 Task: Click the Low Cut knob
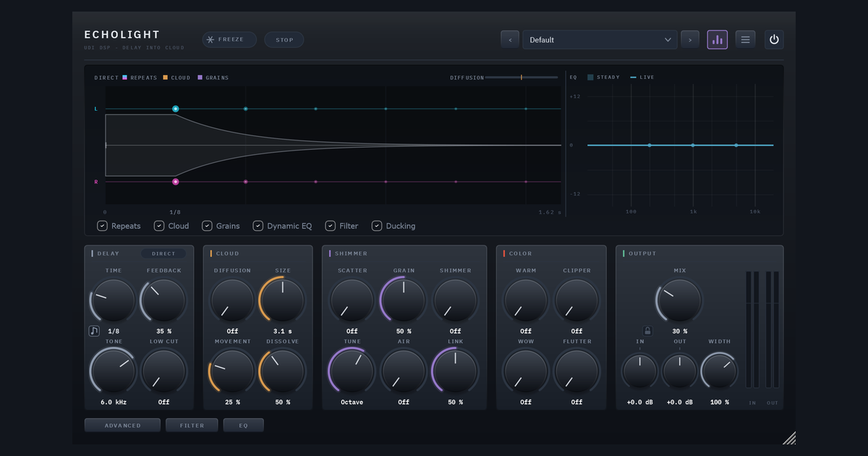(x=164, y=371)
